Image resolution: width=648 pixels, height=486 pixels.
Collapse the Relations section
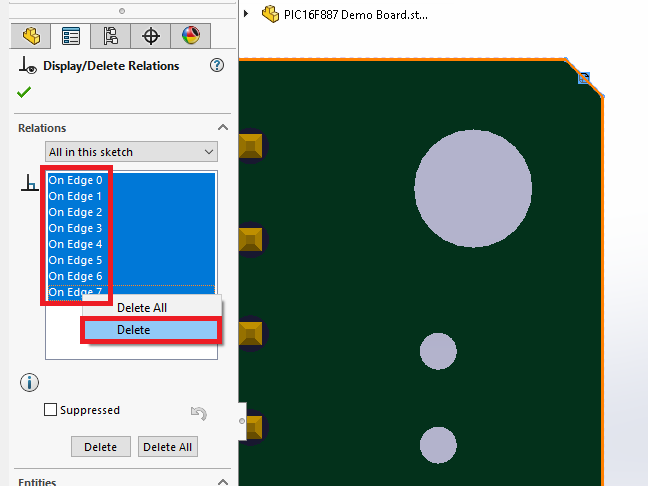(x=223, y=128)
